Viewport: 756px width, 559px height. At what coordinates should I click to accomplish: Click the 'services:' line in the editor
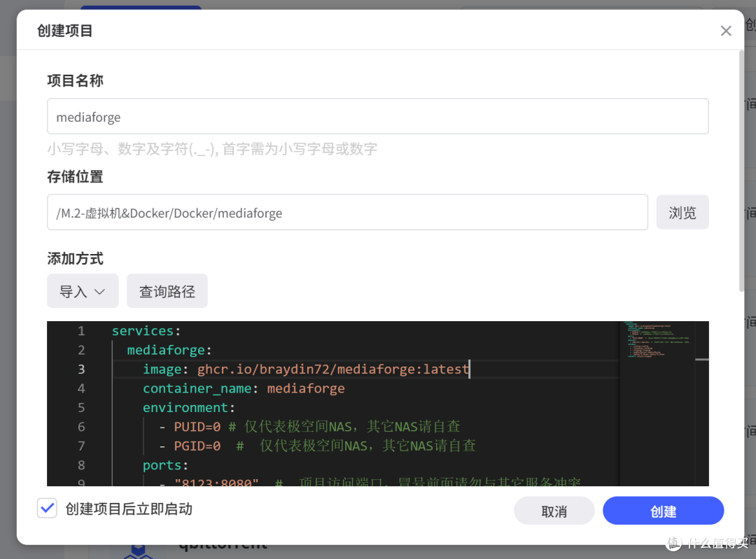pos(146,331)
